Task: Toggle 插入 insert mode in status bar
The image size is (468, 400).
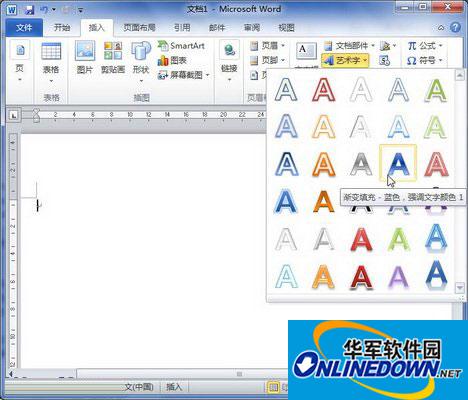Action: point(174,387)
